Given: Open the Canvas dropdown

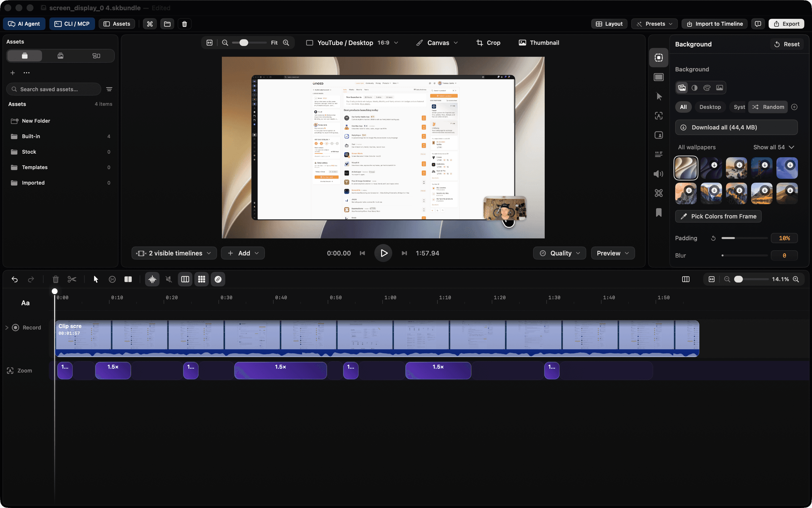Looking at the screenshot, I should click(437, 43).
